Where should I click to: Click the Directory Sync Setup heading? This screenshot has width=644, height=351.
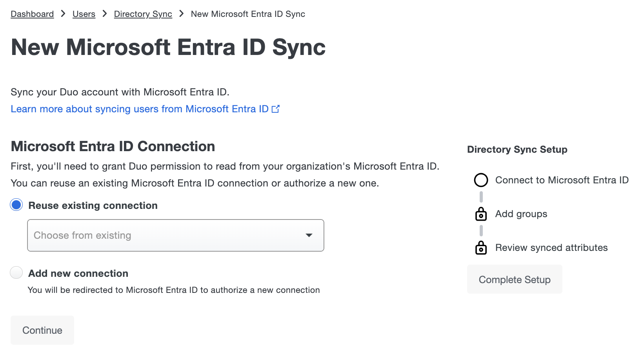tap(517, 150)
